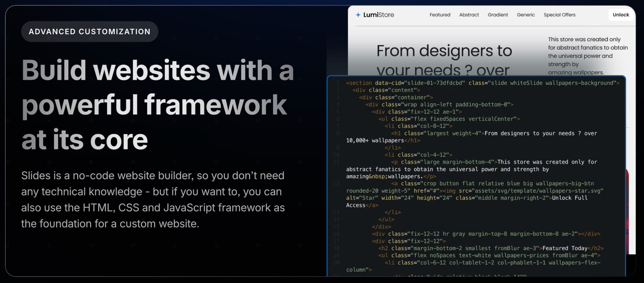Select the Gradient navigation link
The width and height of the screenshot is (644, 283).
tap(497, 15)
